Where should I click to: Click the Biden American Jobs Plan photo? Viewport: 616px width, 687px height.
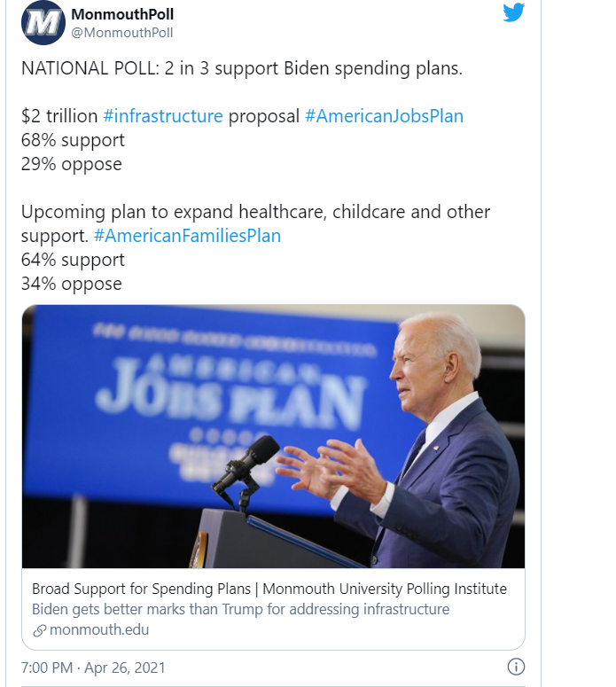[273, 436]
